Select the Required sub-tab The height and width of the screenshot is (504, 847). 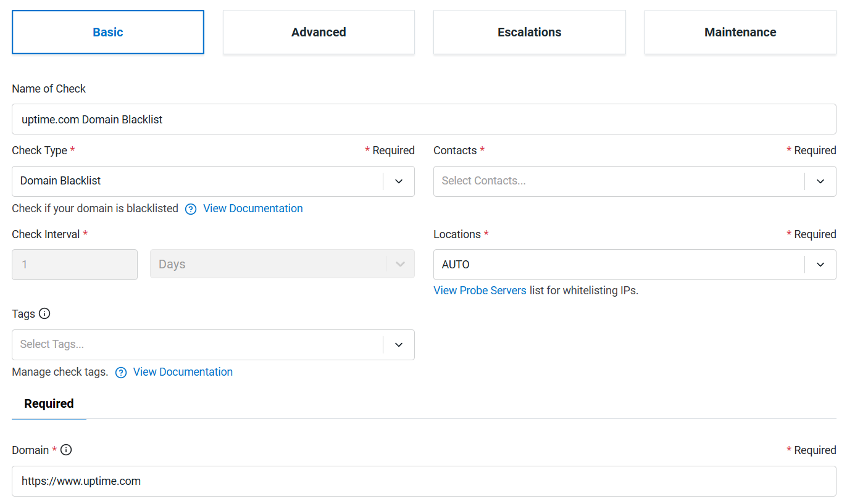tap(49, 404)
